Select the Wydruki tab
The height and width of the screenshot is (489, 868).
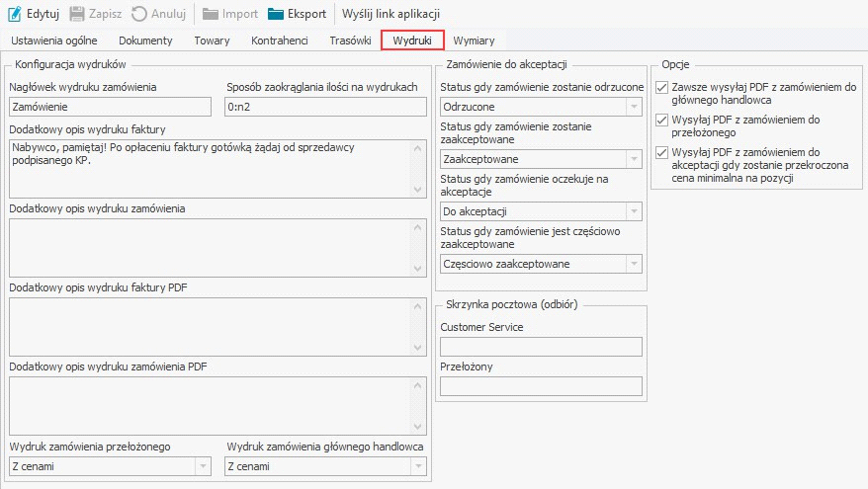pos(412,41)
